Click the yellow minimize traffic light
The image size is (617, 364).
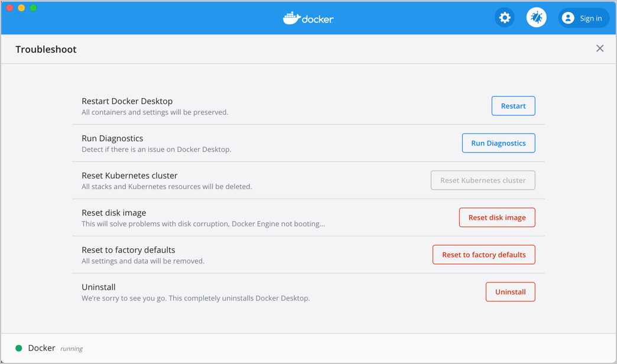pyautogui.click(x=22, y=8)
